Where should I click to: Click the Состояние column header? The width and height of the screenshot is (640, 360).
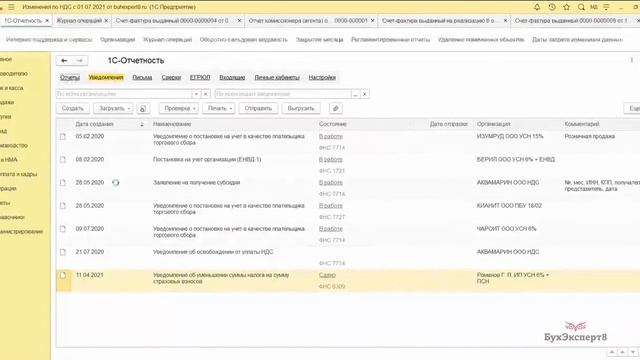coord(333,124)
